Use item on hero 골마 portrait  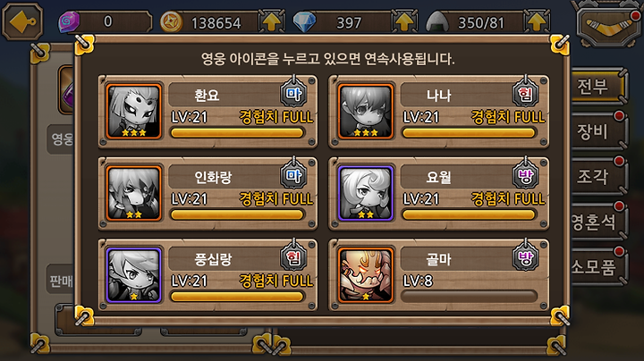[x=366, y=275]
